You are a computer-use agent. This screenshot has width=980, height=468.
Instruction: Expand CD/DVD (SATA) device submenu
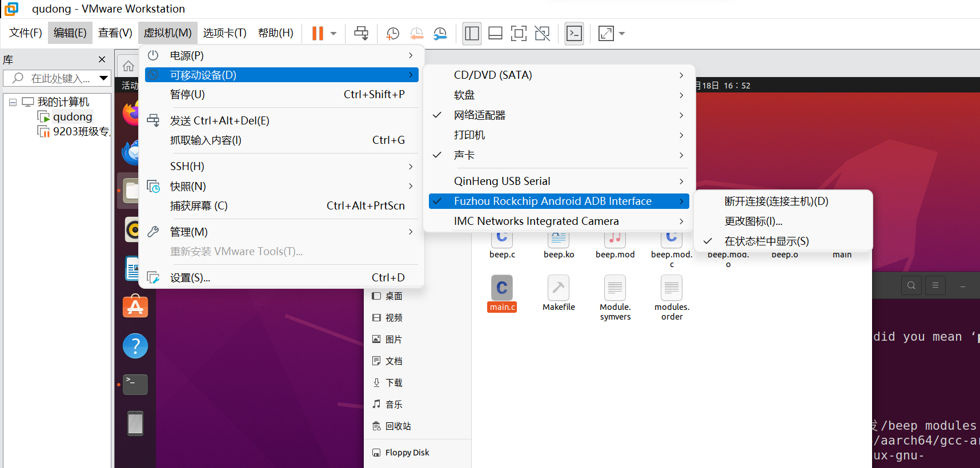click(x=559, y=75)
